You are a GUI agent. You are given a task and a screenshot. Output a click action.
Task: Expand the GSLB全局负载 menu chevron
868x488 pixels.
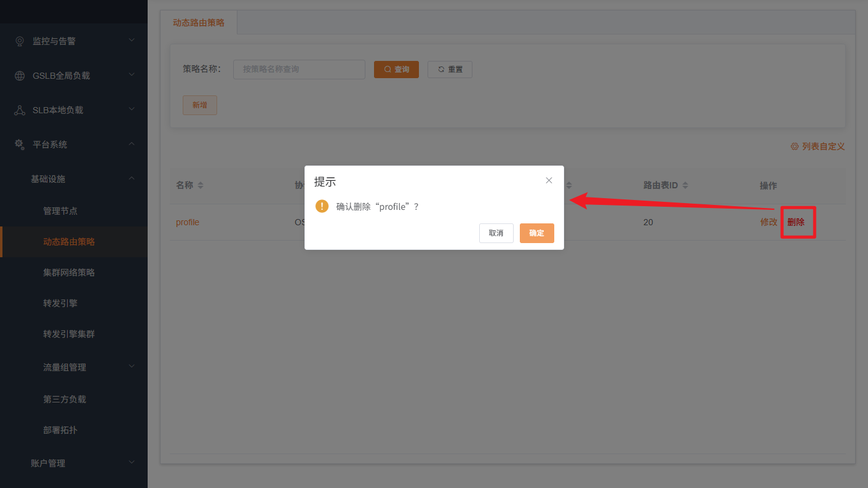point(132,75)
